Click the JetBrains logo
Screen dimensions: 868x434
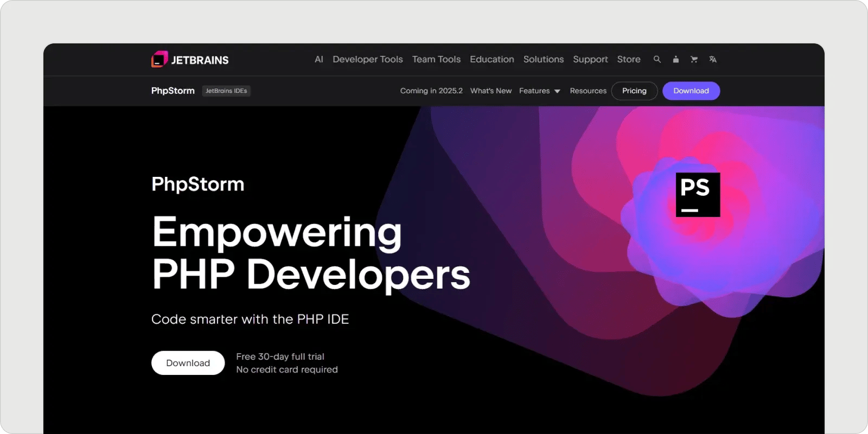[x=190, y=60]
